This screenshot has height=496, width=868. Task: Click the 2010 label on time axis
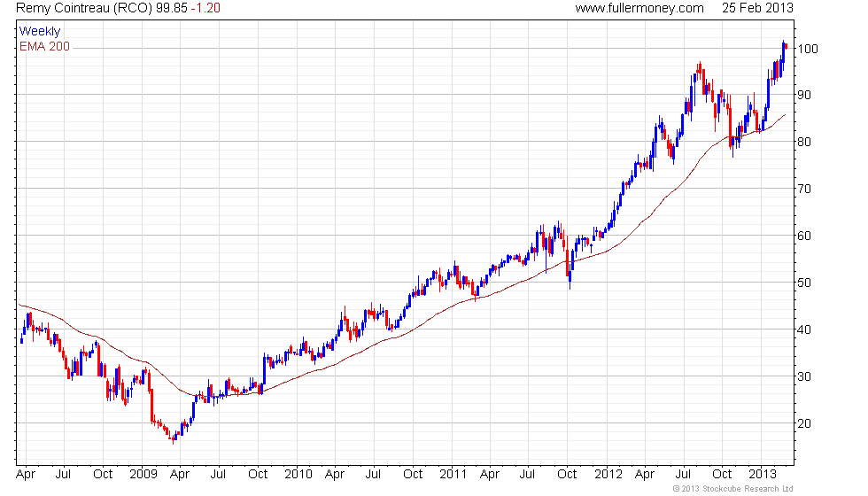(298, 475)
